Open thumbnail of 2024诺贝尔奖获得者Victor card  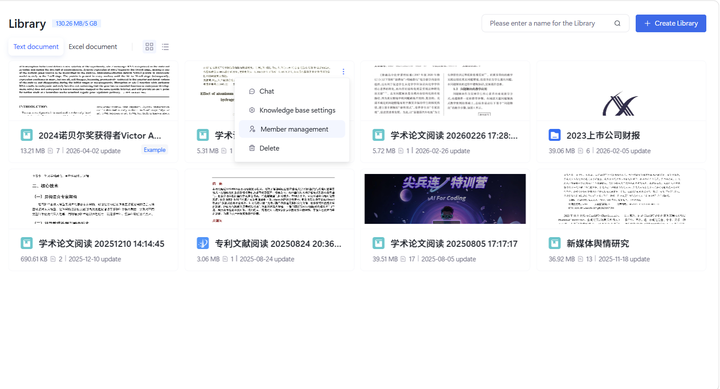pos(94,90)
